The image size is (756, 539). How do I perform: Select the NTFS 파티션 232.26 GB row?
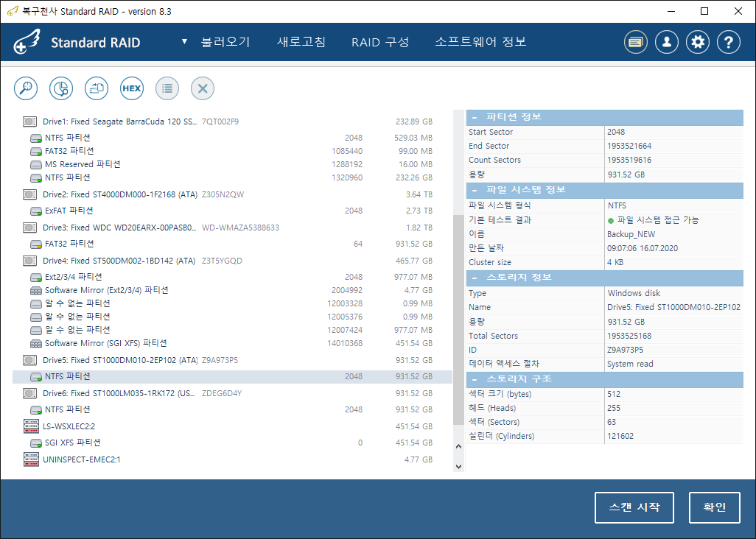click(x=232, y=177)
